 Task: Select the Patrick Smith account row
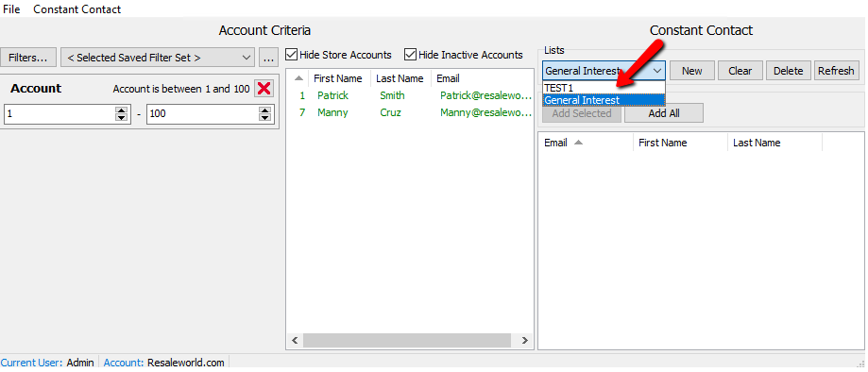(410, 95)
